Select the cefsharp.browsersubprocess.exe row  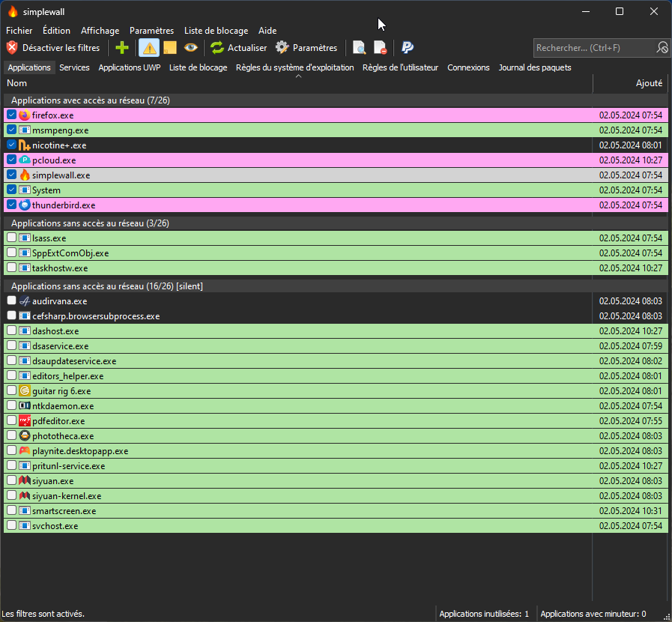coord(336,316)
